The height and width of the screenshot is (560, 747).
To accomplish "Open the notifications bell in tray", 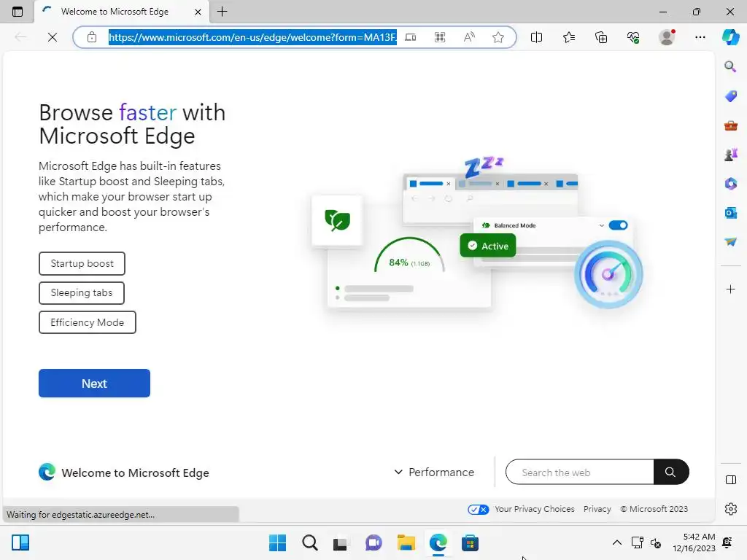I will (727, 542).
